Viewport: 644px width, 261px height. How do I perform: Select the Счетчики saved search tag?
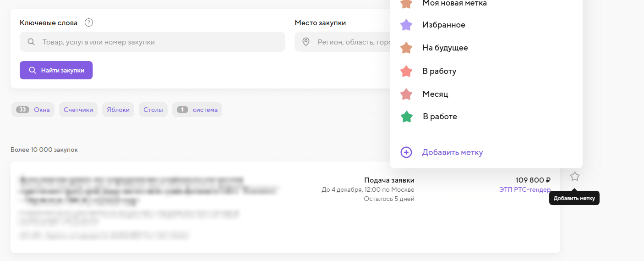point(78,110)
